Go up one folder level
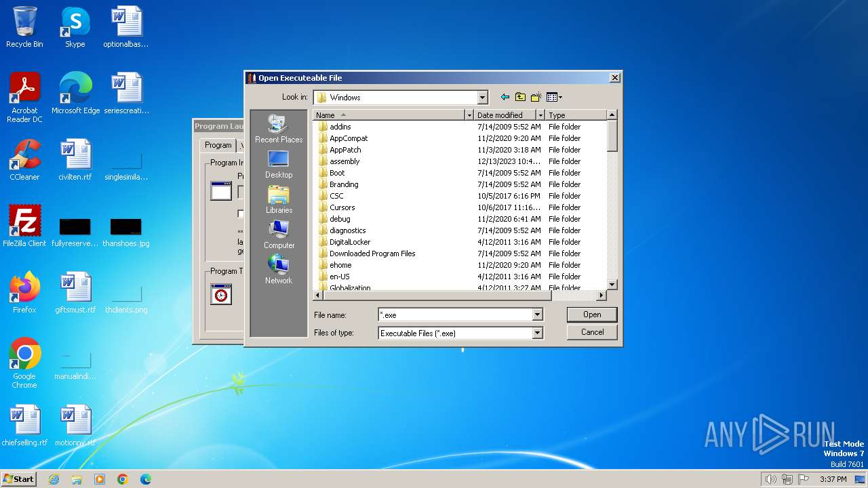This screenshot has width=868, height=488. tap(520, 97)
